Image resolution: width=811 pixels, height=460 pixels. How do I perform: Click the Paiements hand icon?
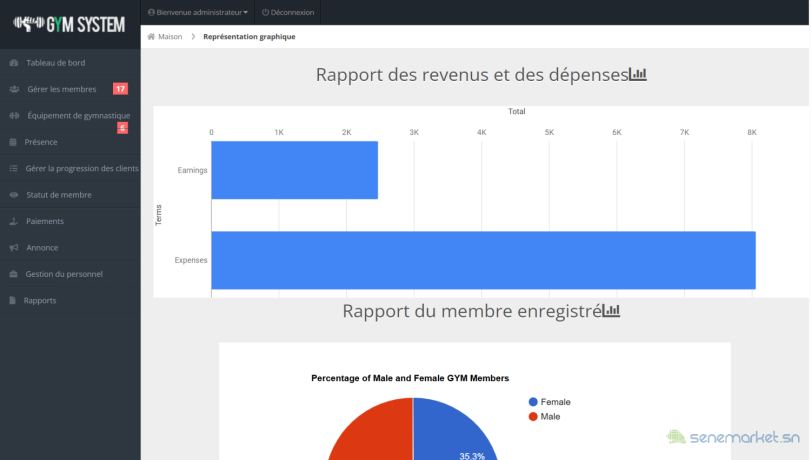pyautogui.click(x=14, y=221)
